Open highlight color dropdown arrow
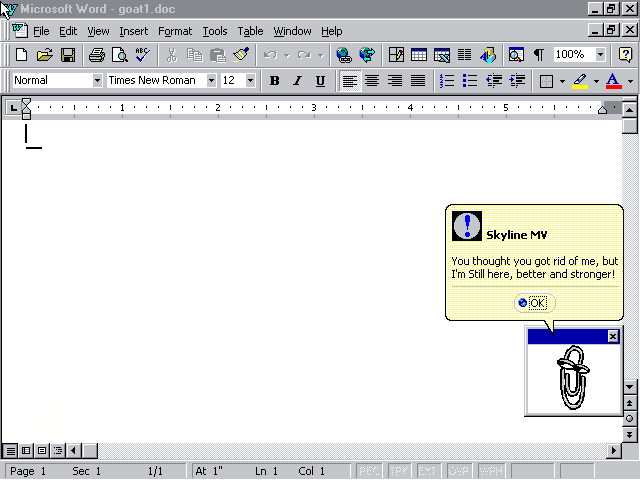 [596, 81]
